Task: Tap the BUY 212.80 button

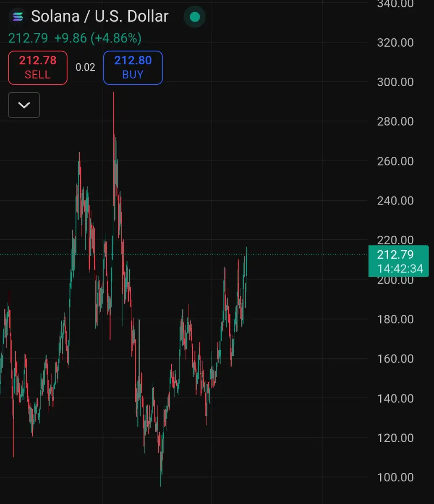Action: (133, 68)
